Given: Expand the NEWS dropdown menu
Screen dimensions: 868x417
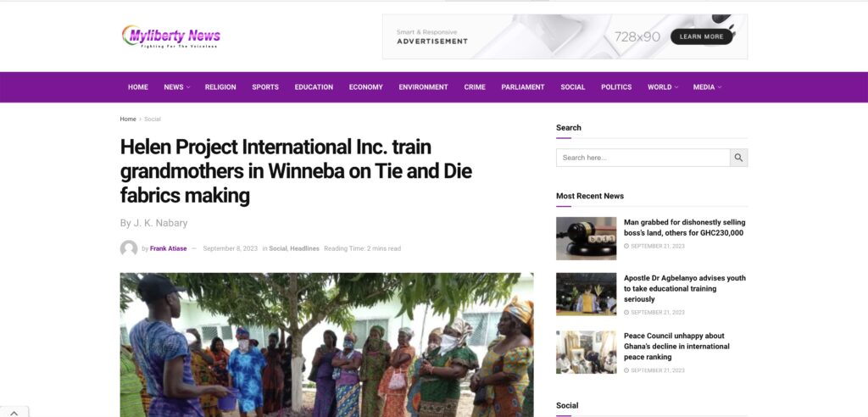Looking at the screenshot, I should (x=176, y=87).
